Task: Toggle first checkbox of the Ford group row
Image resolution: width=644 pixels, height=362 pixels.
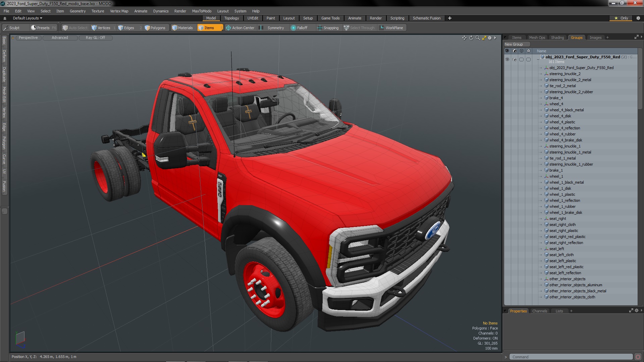Action: 521,59
